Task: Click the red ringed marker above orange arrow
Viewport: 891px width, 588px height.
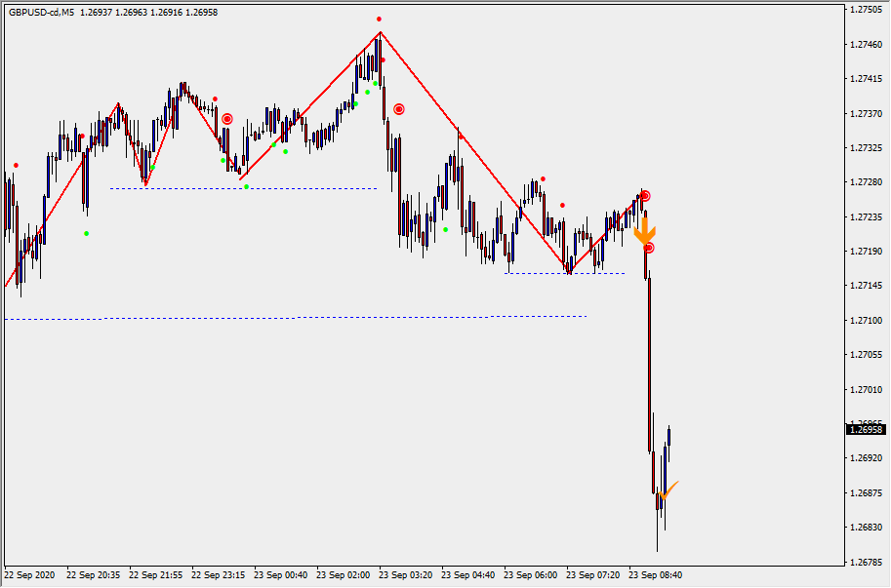Action: point(644,196)
